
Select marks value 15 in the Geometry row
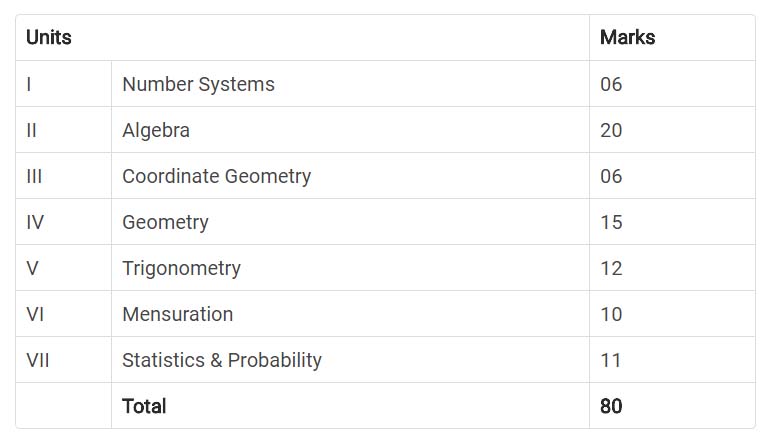click(611, 222)
